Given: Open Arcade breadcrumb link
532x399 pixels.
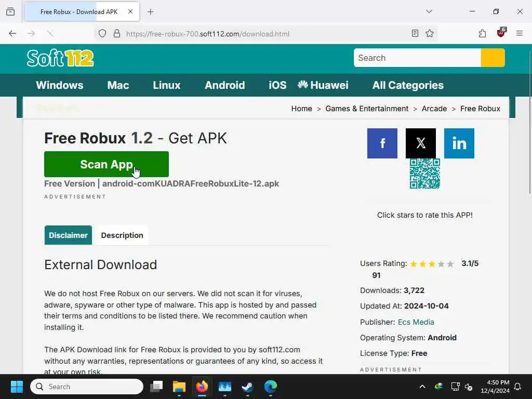Looking at the screenshot, I should 434,109.
